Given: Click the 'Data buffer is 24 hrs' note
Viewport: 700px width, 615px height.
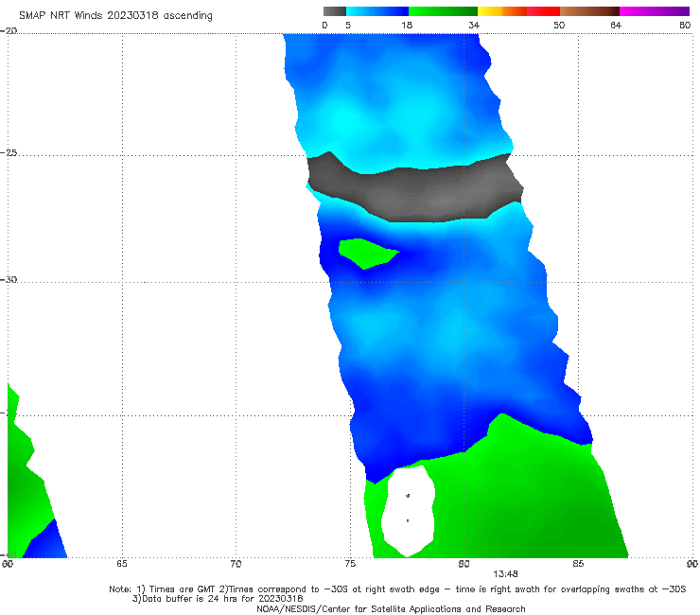Looking at the screenshot, I should click(x=218, y=599).
